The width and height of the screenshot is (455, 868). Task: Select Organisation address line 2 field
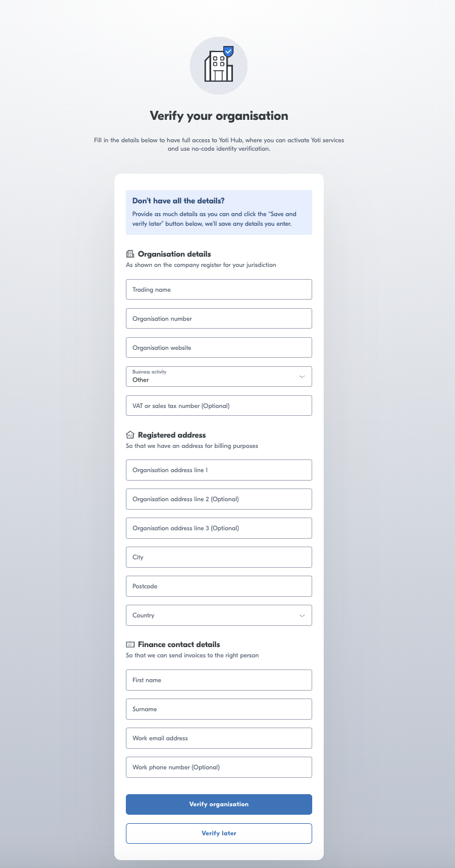219,499
